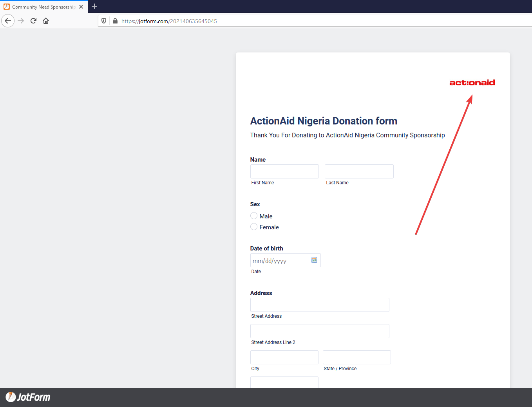Click the ActionAid logo
The width and height of the screenshot is (532, 407).
(472, 83)
